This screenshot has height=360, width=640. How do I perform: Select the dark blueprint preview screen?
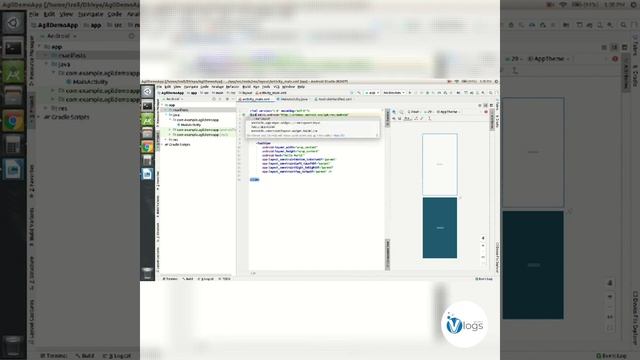440,228
